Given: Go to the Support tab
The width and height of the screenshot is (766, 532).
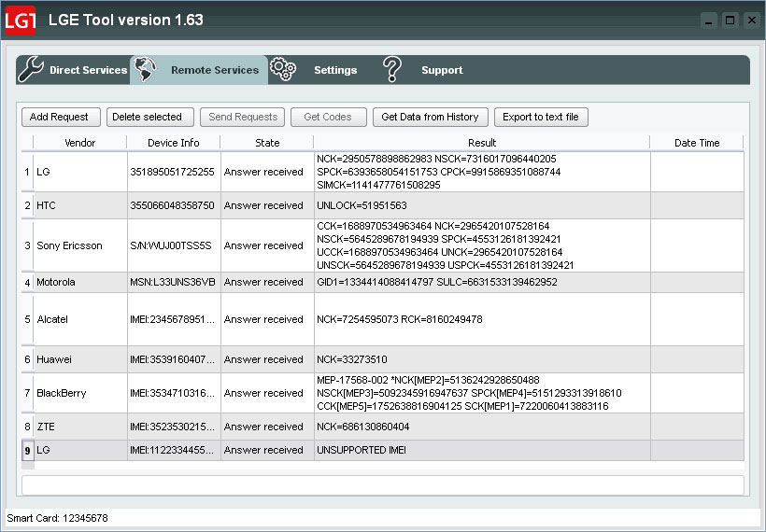Looking at the screenshot, I should 423,70.
